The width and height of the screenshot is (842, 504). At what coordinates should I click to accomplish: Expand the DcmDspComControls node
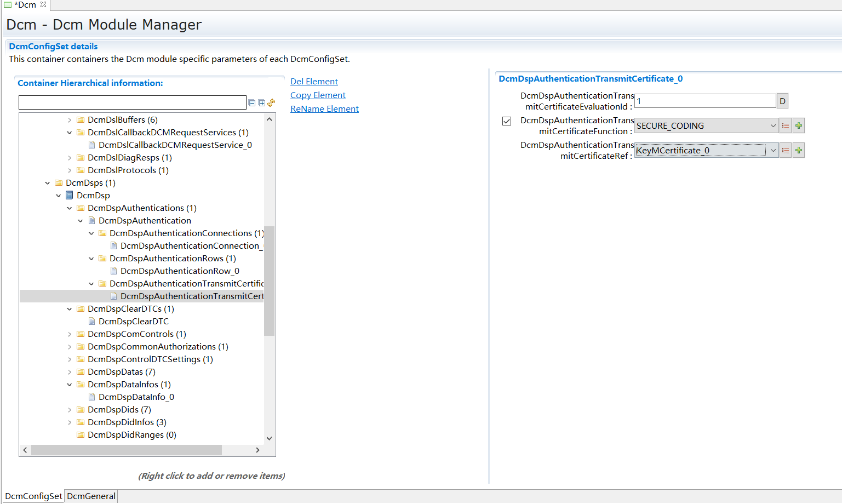tap(70, 334)
